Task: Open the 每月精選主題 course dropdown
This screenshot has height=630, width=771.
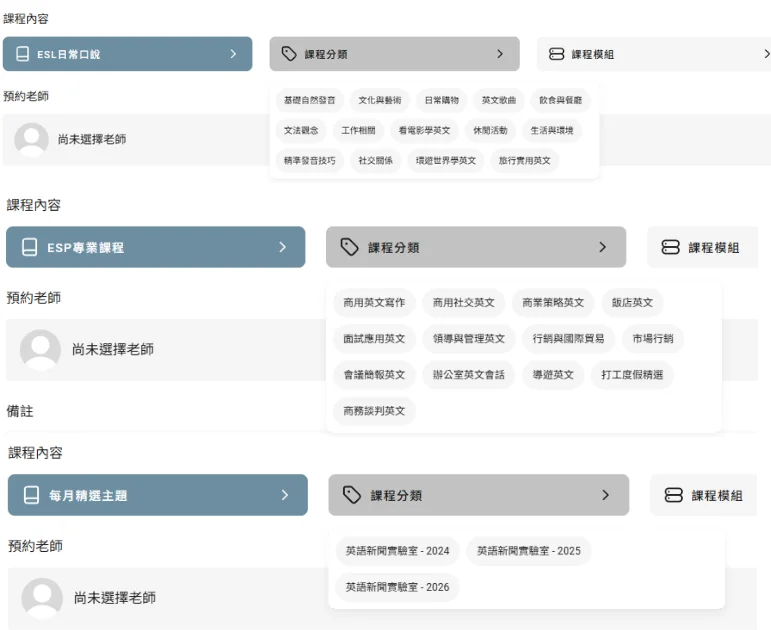Action: tap(158, 495)
